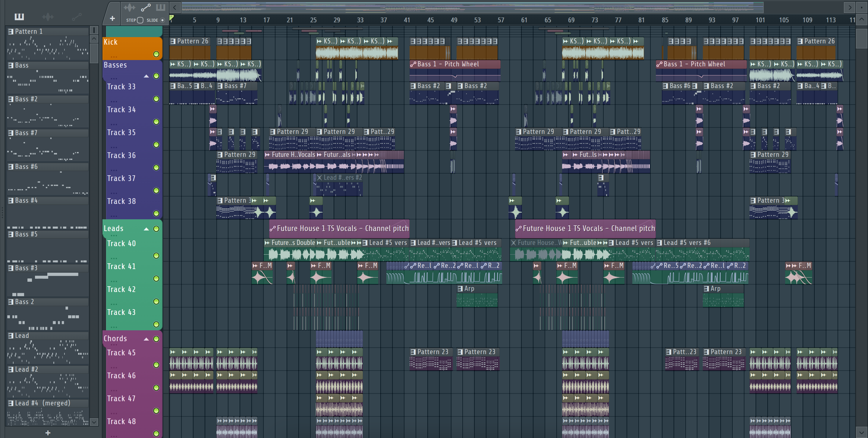Select the Track 38 header
The width and height of the screenshot is (868, 438).
134,207
